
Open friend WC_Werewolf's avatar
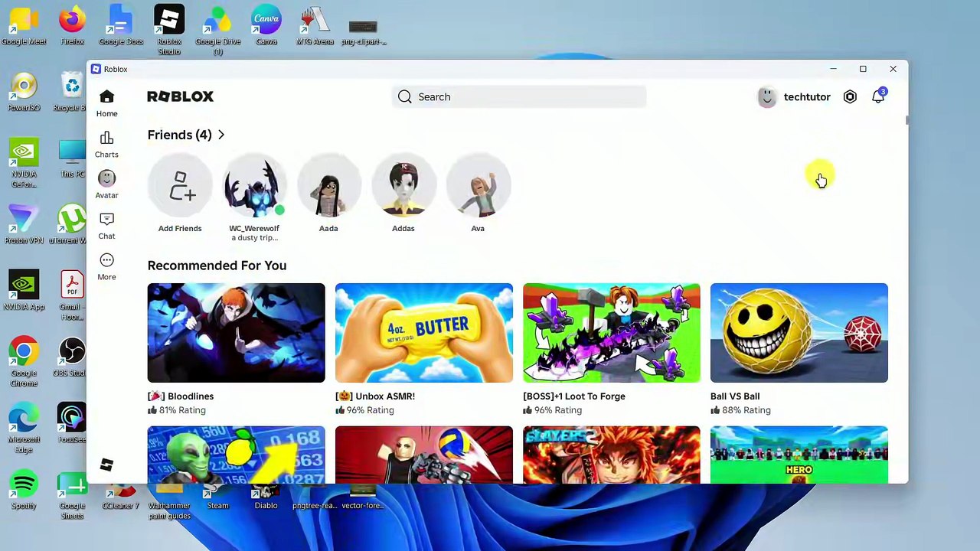coord(254,186)
